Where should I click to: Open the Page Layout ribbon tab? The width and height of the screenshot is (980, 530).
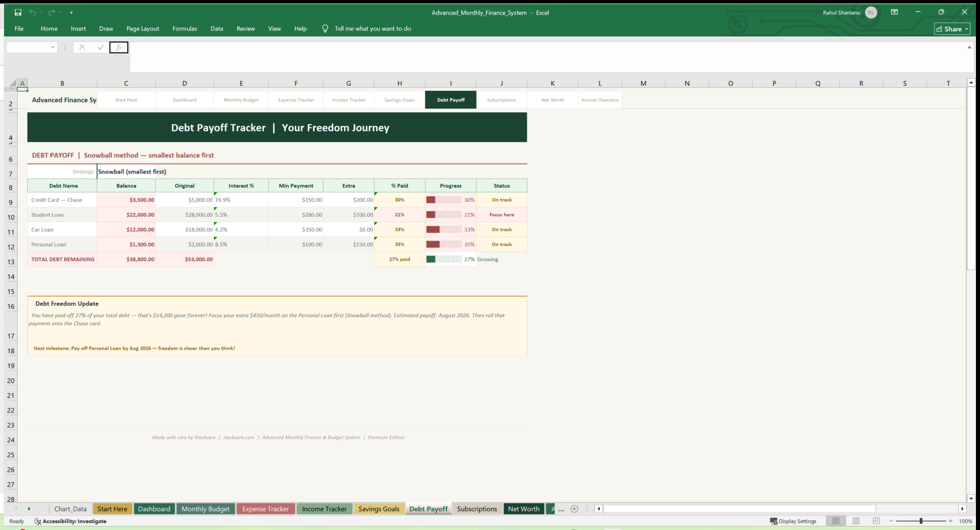pyautogui.click(x=143, y=29)
